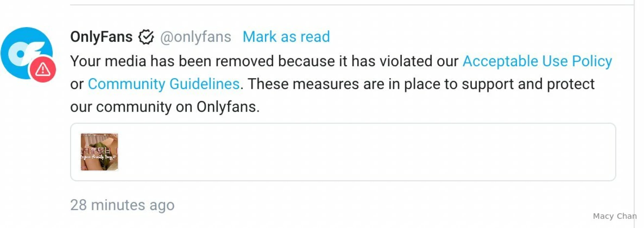
Task: Click the @onlyfans handle
Action: click(196, 37)
